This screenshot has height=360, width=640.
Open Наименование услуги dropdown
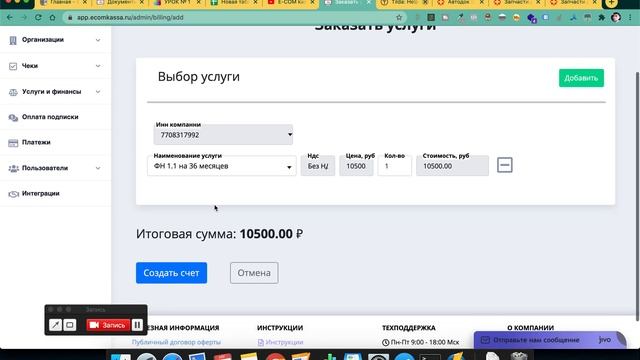coord(222,166)
